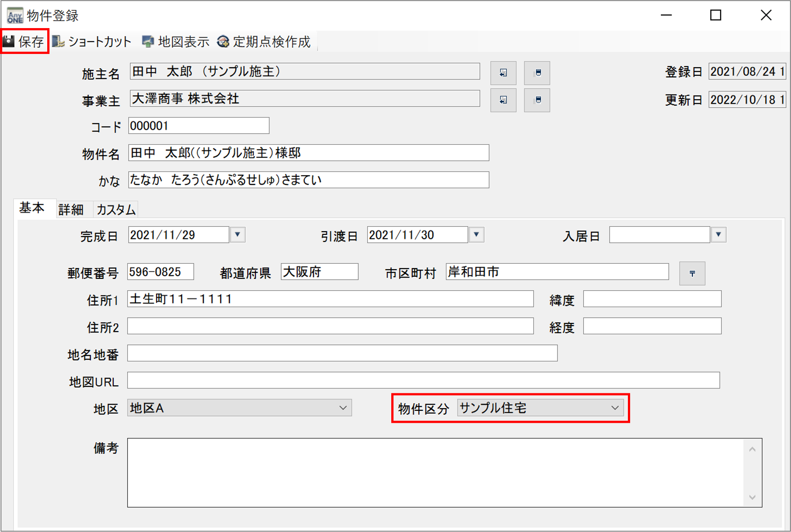Image resolution: width=791 pixels, height=532 pixels.
Task: Open the 入居日 date picker dropdown
Action: pyautogui.click(x=718, y=234)
